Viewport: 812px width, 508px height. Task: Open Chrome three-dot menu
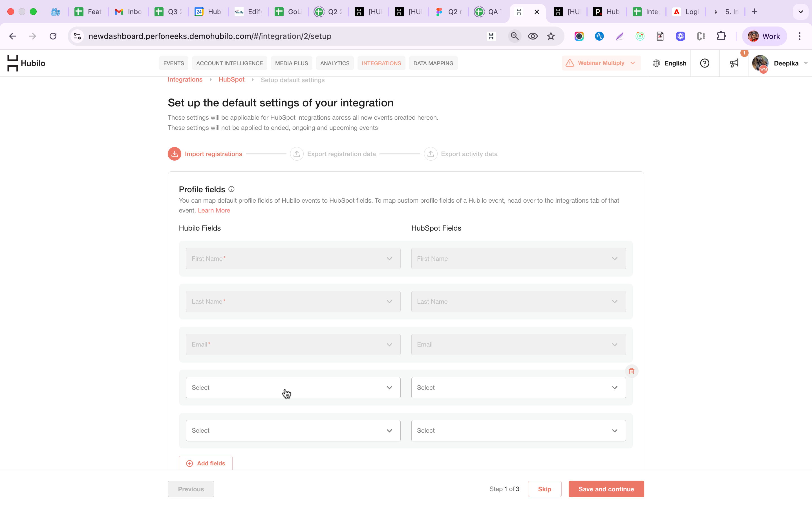click(x=800, y=36)
